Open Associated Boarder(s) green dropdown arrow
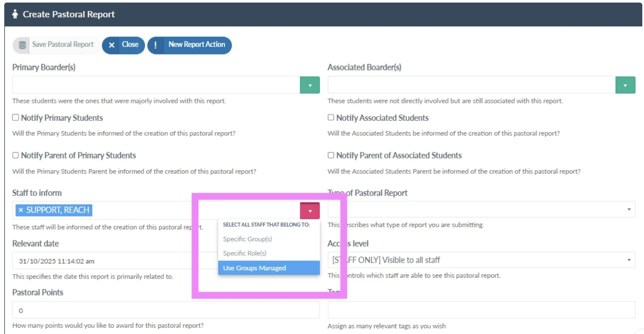 (625, 85)
